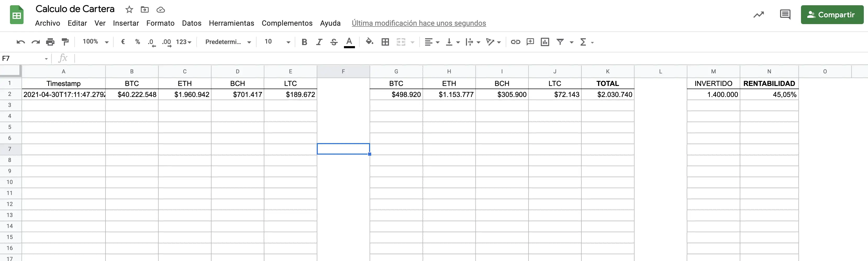868x261 pixels.
Task: Increase decimal places
Action: tap(166, 42)
